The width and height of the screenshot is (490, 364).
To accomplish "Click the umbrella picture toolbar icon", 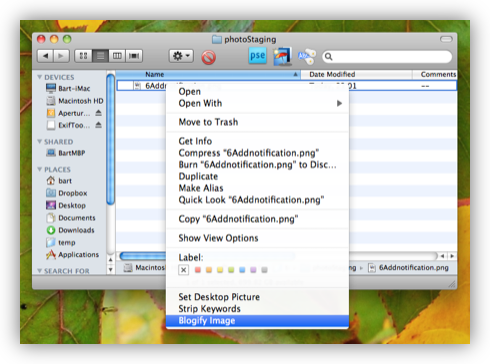I will pos(283,56).
